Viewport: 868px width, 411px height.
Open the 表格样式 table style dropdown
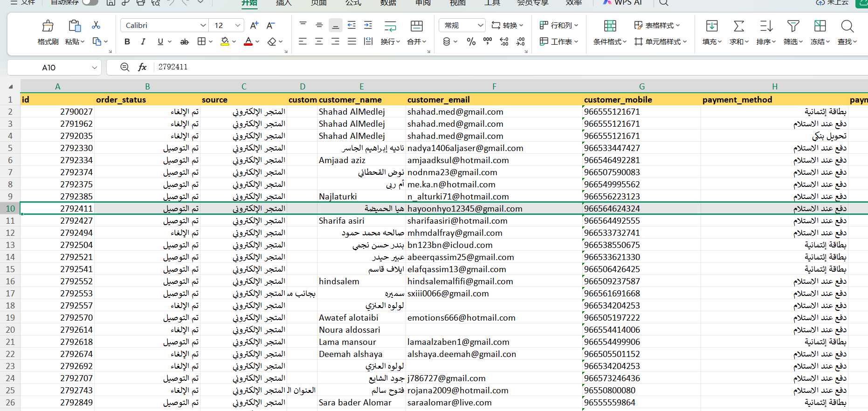click(657, 25)
